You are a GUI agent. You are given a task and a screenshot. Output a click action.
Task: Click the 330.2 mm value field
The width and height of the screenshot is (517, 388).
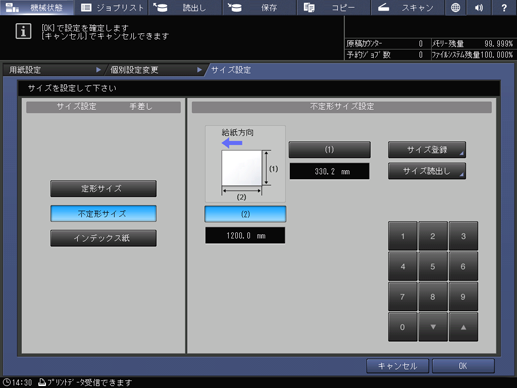point(329,171)
